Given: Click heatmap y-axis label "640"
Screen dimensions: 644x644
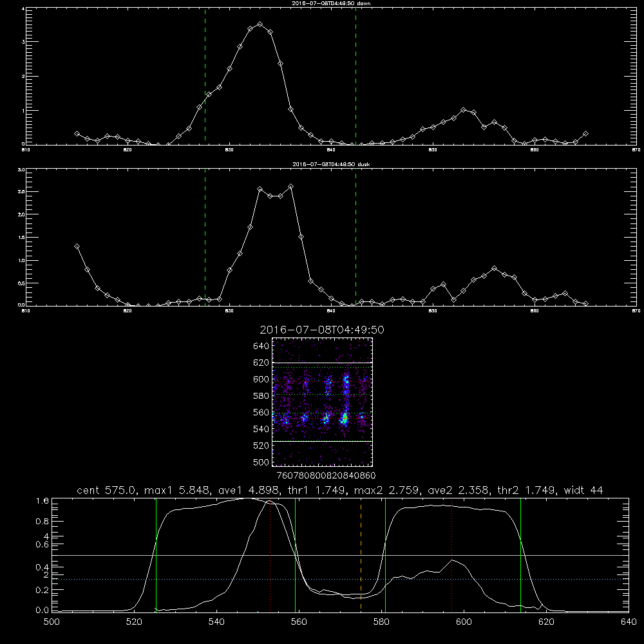Looking at the screenshot, I should (261, 346).
